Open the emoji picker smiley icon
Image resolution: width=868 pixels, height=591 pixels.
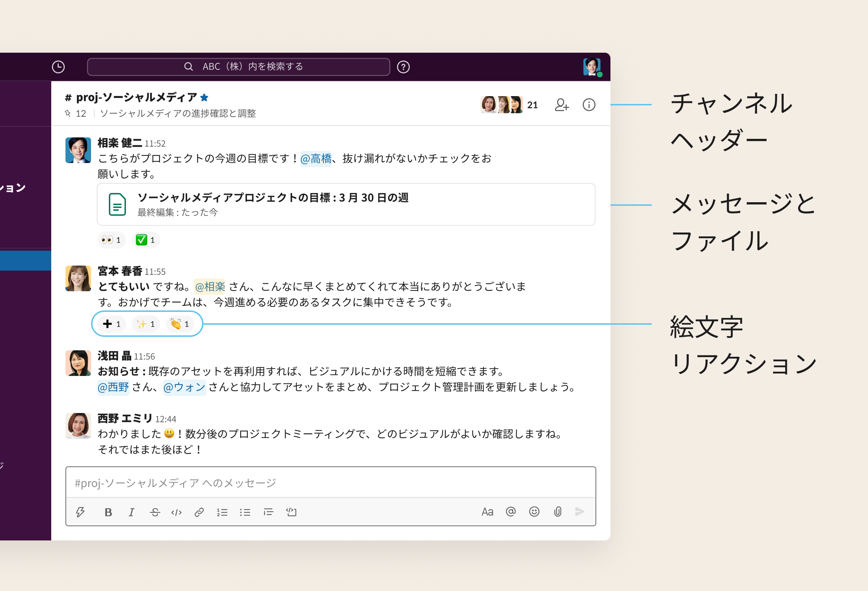534,511
